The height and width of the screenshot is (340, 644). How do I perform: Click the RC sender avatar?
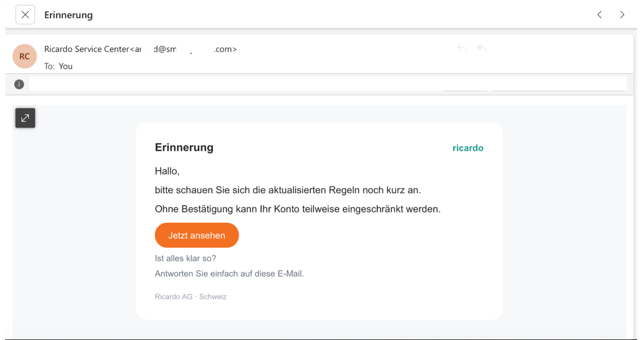pyautogui.click(x=24, y=56)
